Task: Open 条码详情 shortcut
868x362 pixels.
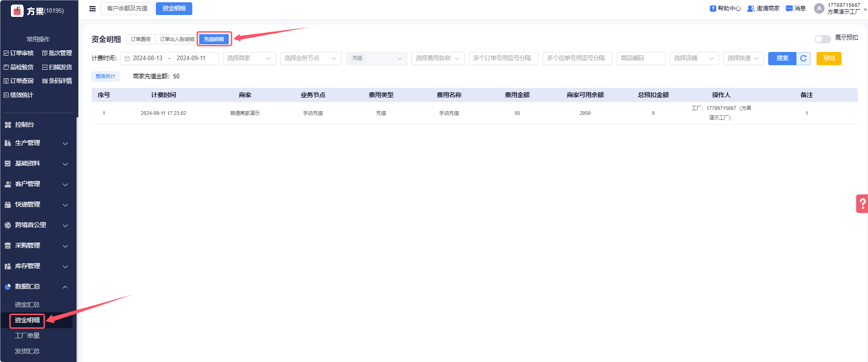Action: tap(57, 81)
